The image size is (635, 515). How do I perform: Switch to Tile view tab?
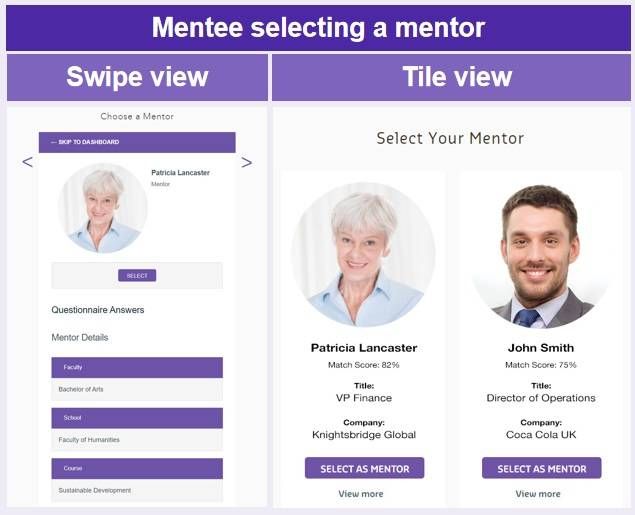tap(456, 78)
